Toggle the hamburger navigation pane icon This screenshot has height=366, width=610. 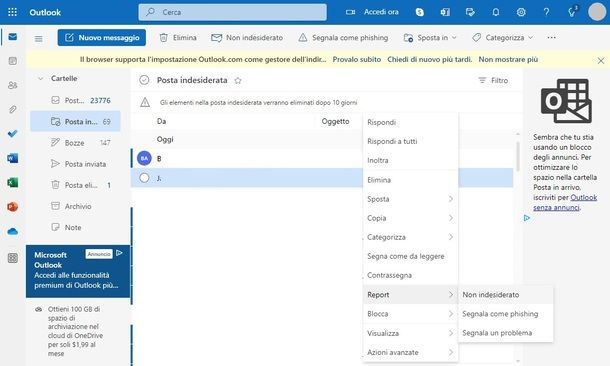(x=39, y=39)
